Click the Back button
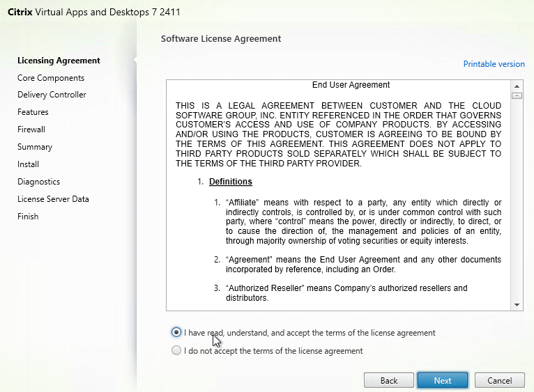Screen dimensions: 534x392 click(389, 380)
